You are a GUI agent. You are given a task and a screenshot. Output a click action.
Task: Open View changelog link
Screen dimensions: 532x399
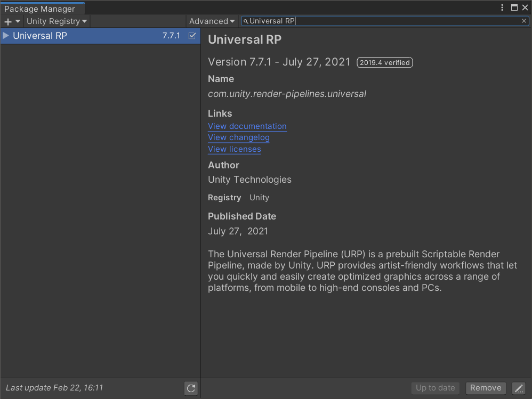pos(238,137)
